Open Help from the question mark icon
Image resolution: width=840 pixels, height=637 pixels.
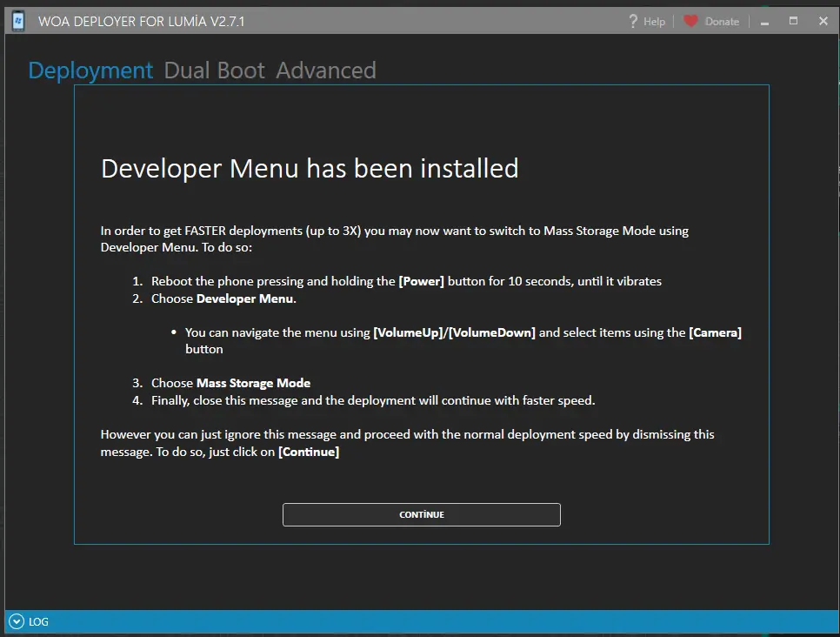point(633,21)
